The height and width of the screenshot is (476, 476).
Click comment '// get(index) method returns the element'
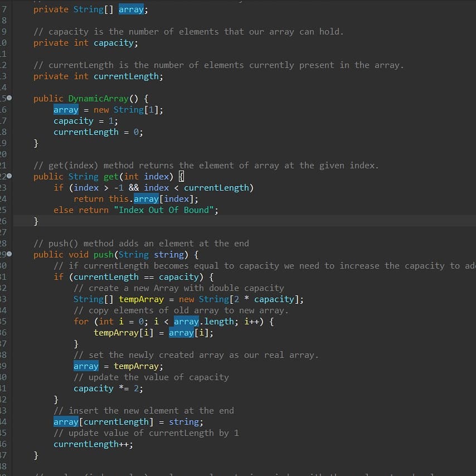(206, 166)
